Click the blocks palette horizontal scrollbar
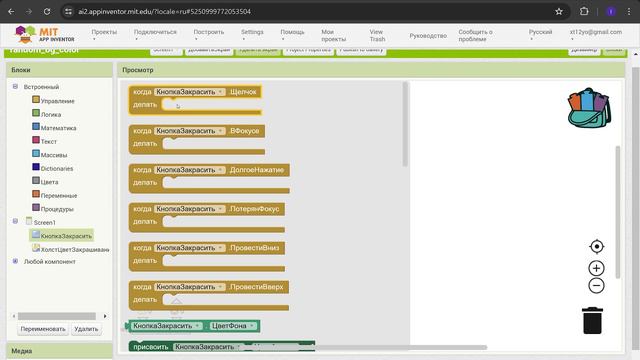 [x=57, y=316]
